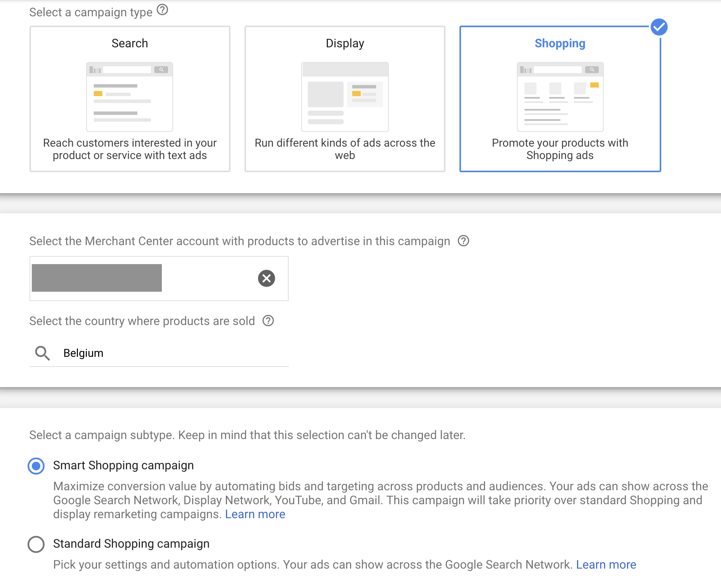This screenshot has height=588, width=721.
Task: Click the blue checkmark badge on Shopping card
Action: click(659, 27)
